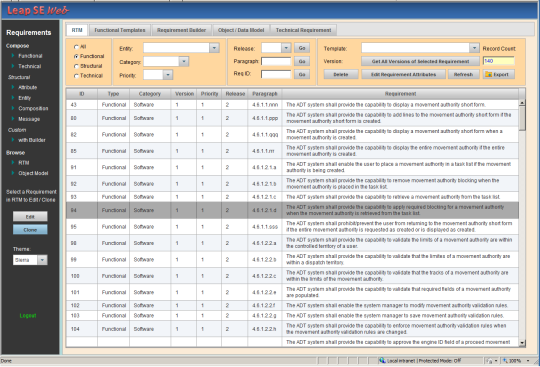Click the Edit button in sidebar
Image resolution: width=540 pixels, height=367 pixels.
click(30, 217)
